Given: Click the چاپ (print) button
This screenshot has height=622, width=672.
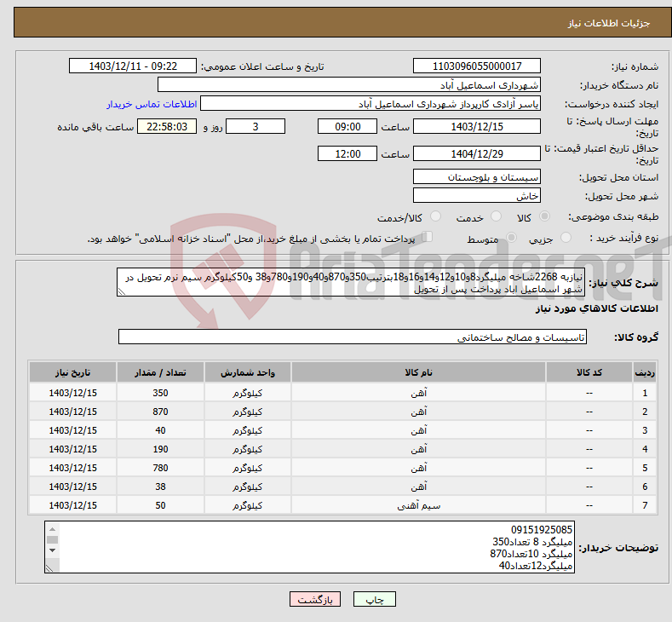Looking at the screenshot, I should (x=374, y=599).
